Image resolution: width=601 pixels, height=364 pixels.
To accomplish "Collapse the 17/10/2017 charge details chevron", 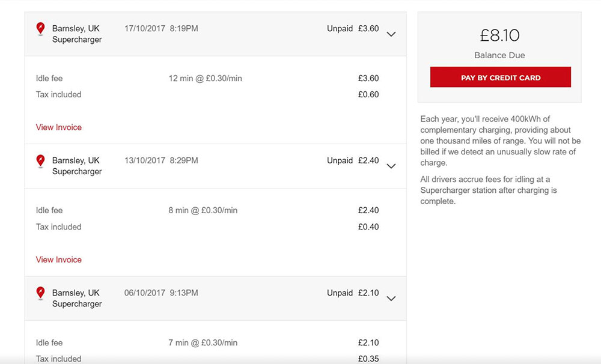I will pos(391,34).
